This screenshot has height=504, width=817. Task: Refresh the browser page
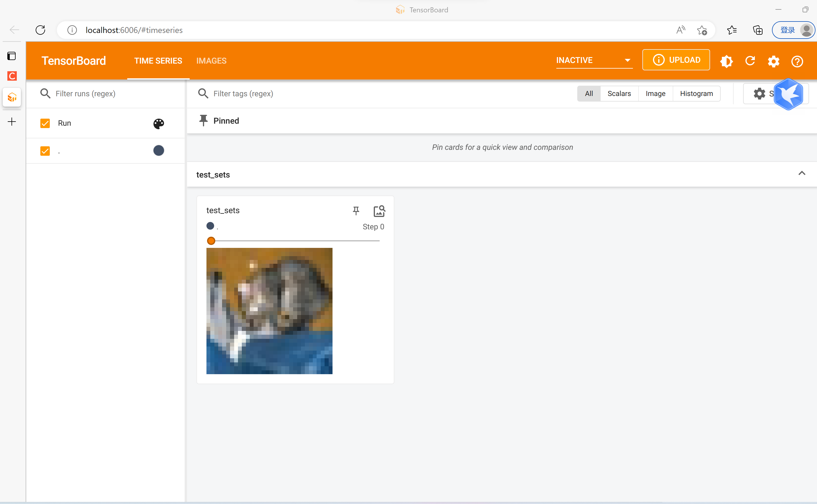coord(40,30)
